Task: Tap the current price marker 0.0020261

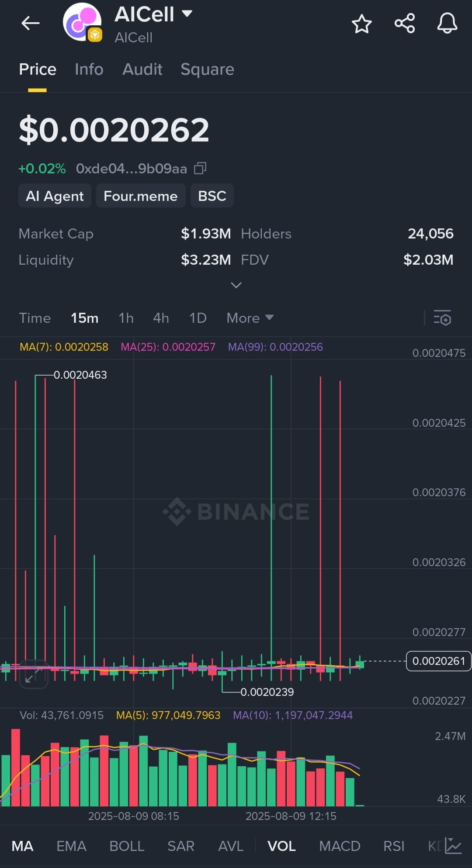Action: [438, 661]
